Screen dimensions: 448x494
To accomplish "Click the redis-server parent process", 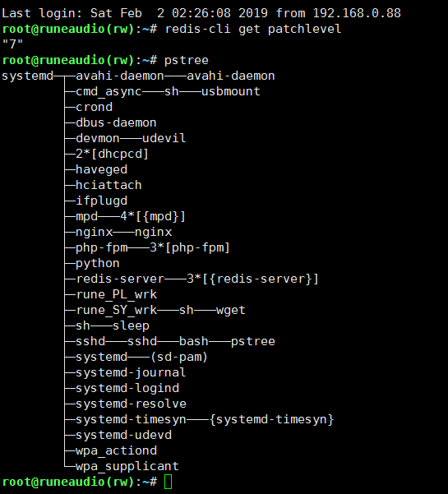I will coord(120,279).
